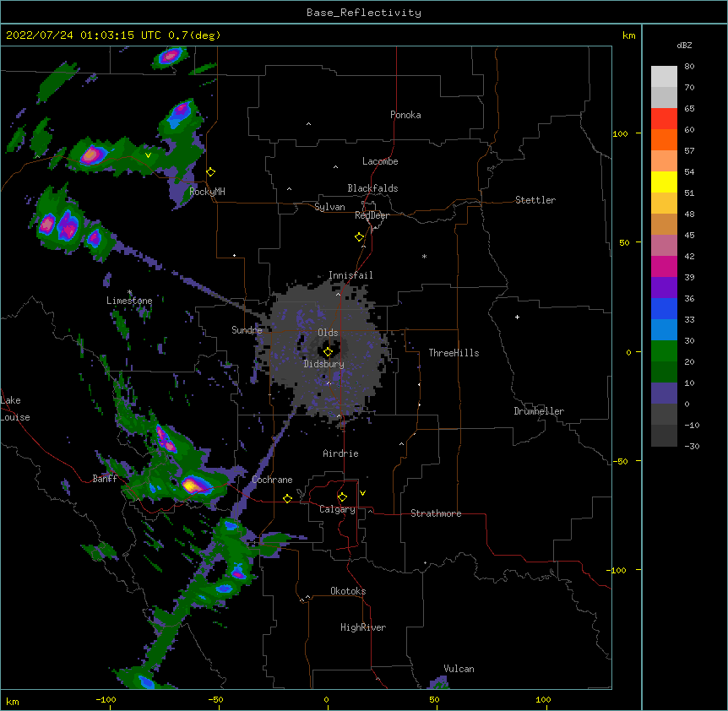The width and height of the screenshot is (728, 711).
Task: Select the yellow diamond marker below Cochrane
Action: (x=287, y=498)
